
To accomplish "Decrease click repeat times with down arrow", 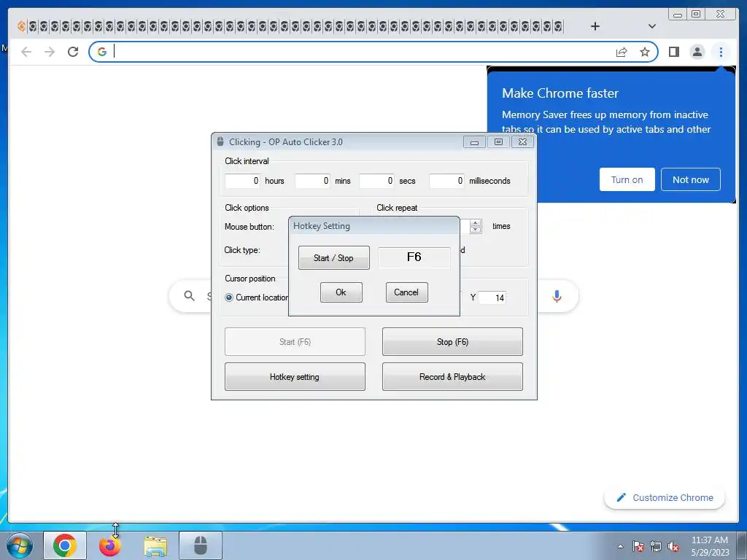I will [x=475, y=230].
